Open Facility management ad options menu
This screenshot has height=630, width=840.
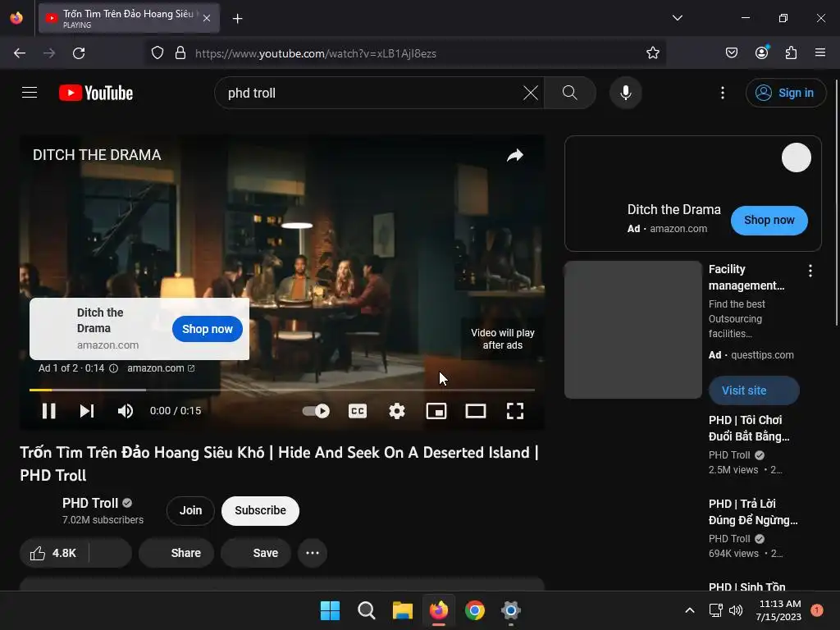click(810, 271)
